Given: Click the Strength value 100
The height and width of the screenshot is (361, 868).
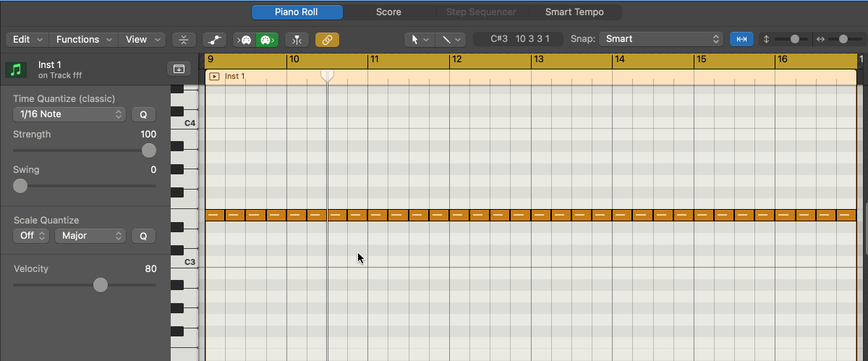Looking at the screenshot, I should (148, 135).
